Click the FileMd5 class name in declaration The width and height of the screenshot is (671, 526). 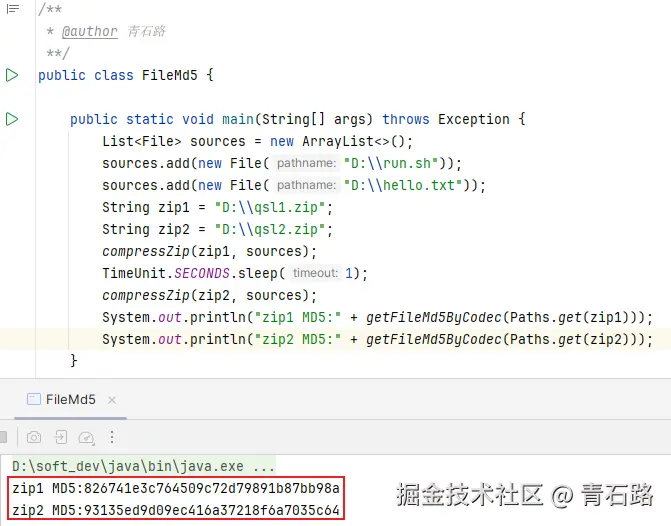pyautogui.click(x=169, y=75)
